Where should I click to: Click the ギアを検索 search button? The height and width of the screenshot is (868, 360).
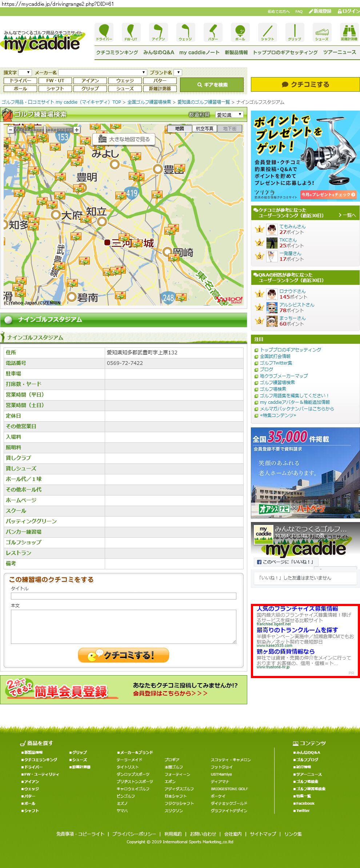[212, 85]
